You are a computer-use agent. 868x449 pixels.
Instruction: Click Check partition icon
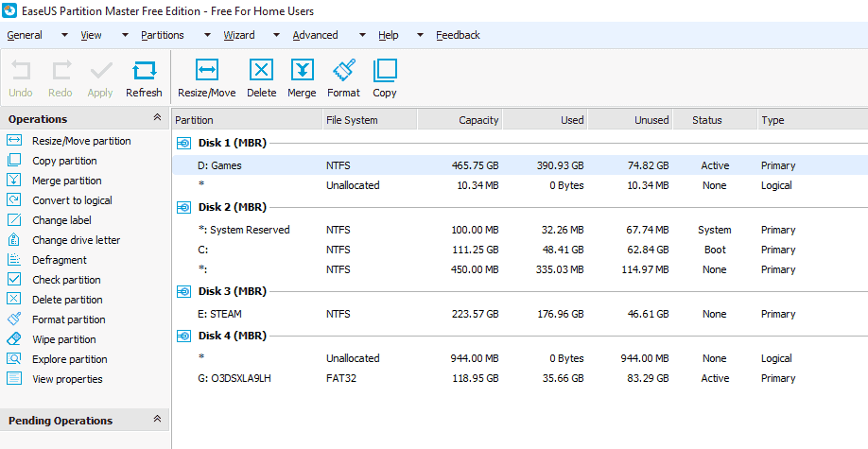point(14,280)
